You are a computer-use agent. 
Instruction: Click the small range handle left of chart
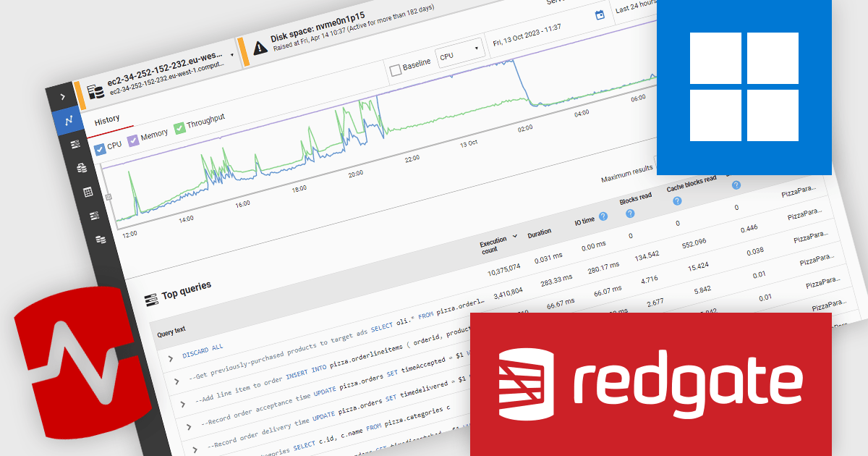pos(108,197)
